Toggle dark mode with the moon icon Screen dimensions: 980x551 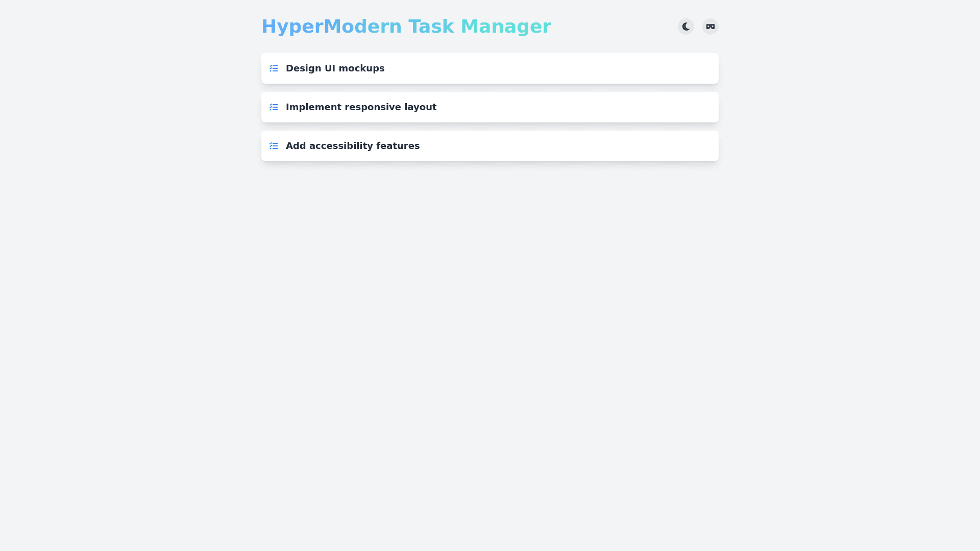(x=685, y=27)
